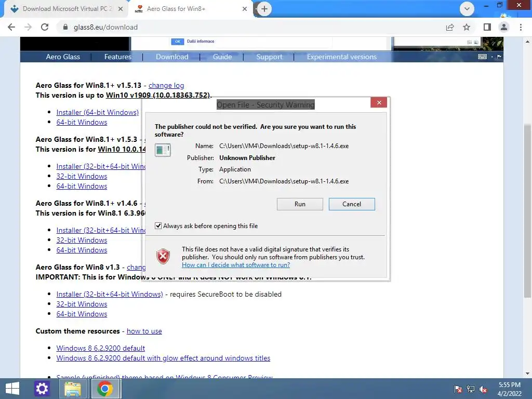Click the Open File - Security Warning title

click(x=265, y=105)
